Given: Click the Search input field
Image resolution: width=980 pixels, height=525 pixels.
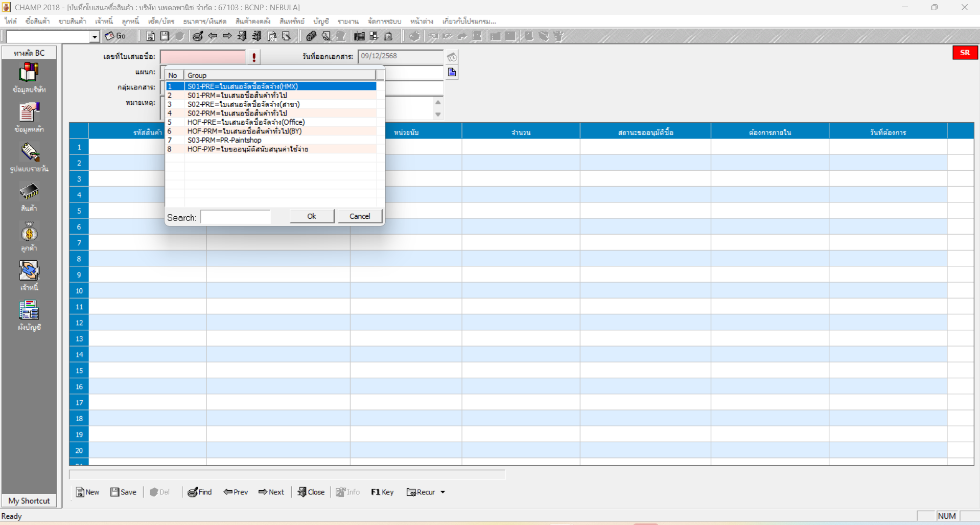Looking at the screenshot, I should (236, 217).
